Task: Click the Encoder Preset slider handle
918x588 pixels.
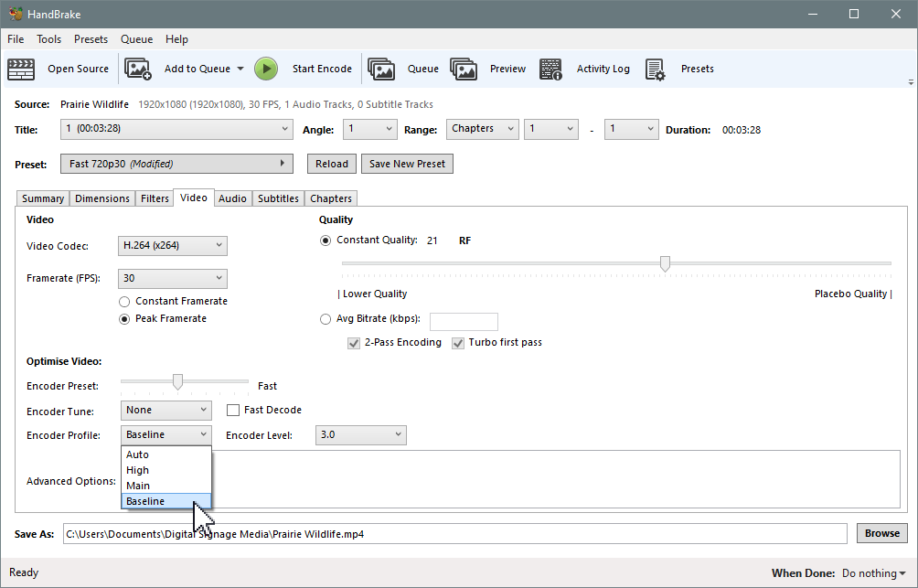Action: pyautogui.click(x=177, y=382)
